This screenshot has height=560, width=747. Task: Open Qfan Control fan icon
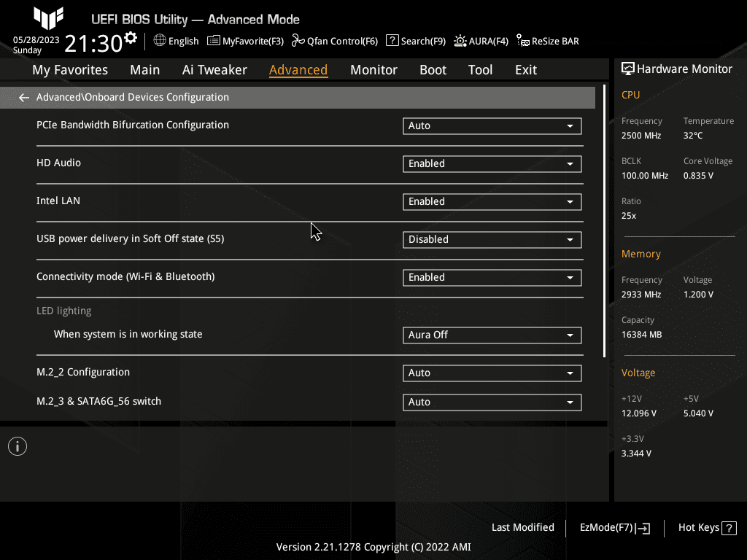coord(298,41)
